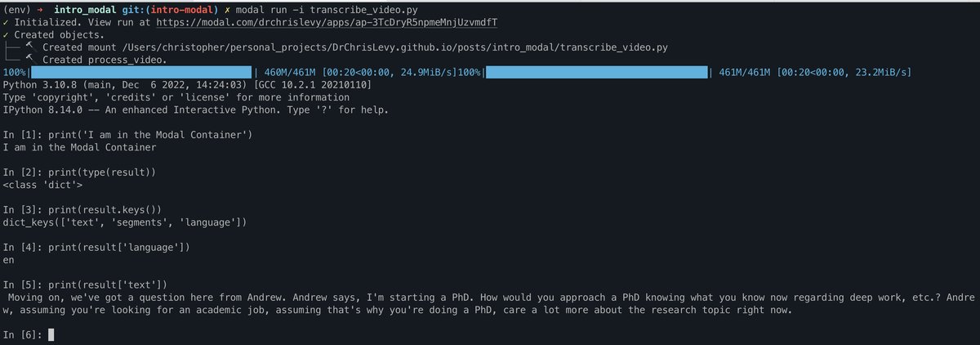Click the hammer icon next to Created mount
980x345 pixels.
(29, 47)
